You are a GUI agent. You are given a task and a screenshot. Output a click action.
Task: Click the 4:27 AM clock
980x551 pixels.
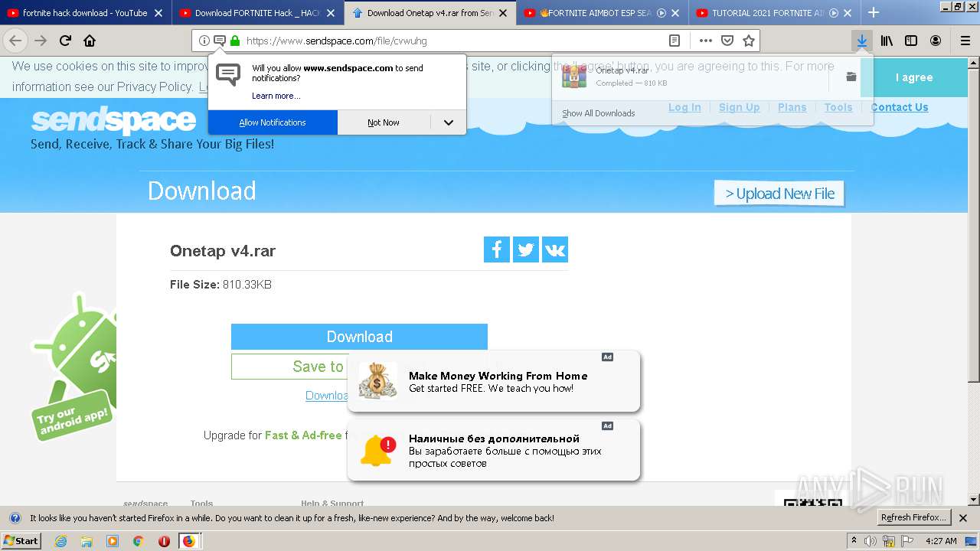[941, 541]
